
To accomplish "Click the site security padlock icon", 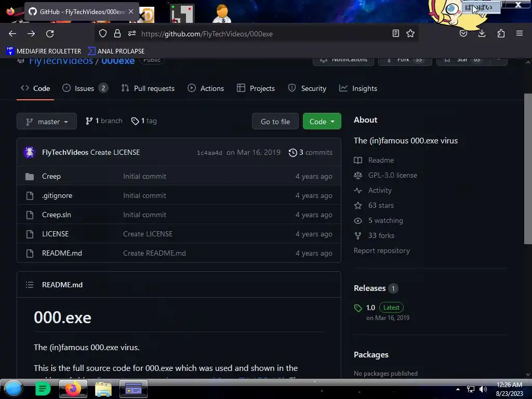I will (117, 34).
